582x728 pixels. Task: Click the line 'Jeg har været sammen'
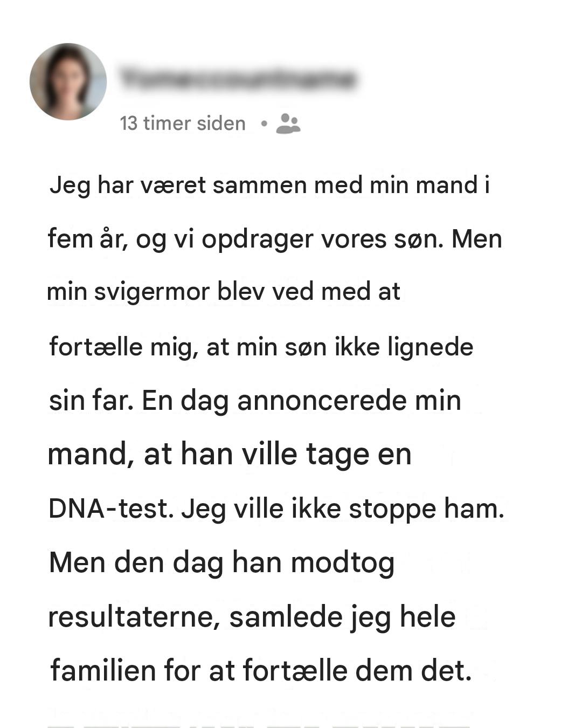pyautogui.click(x=269, y=186)
